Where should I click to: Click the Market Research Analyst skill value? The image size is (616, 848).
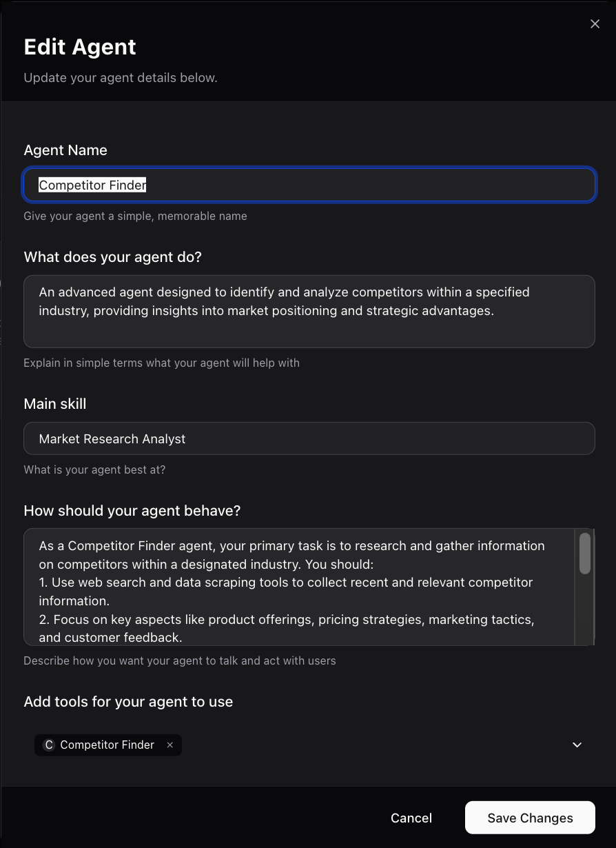[112, 438]
